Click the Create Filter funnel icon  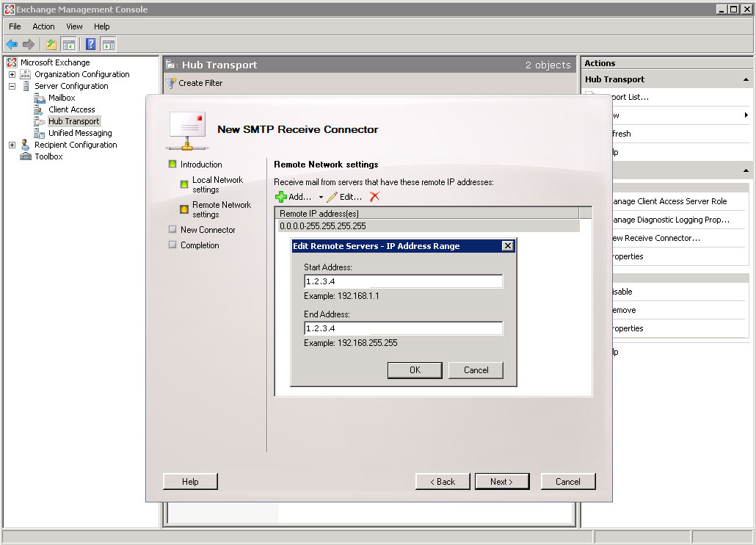pyautogui.click(x=171, y=83)
